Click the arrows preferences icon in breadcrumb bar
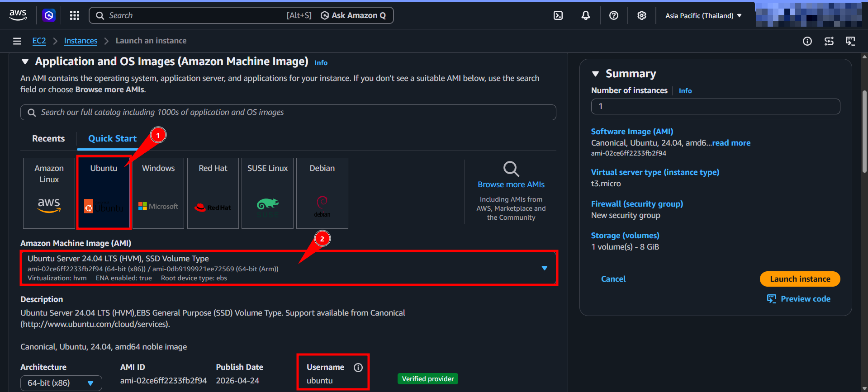The width and height of the screenshot is (868, 392). coord(829,41)
